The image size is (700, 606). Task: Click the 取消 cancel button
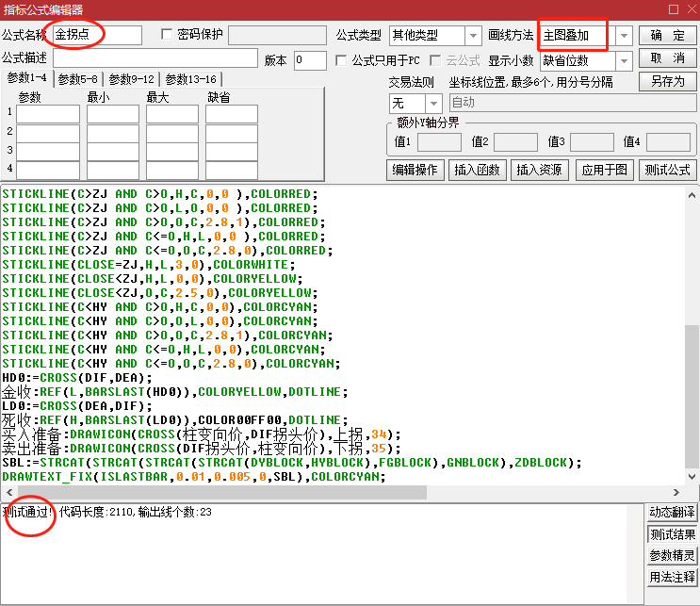click(x=667, y=58)
